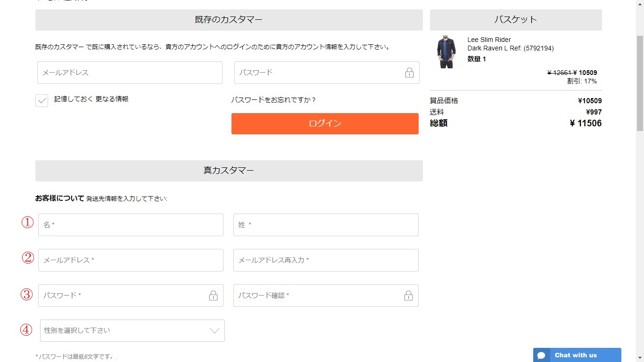Toggle the 記憶しておく remember-me checkbox
This screenshot has height=362, width=644.
(x=41, y=100)
